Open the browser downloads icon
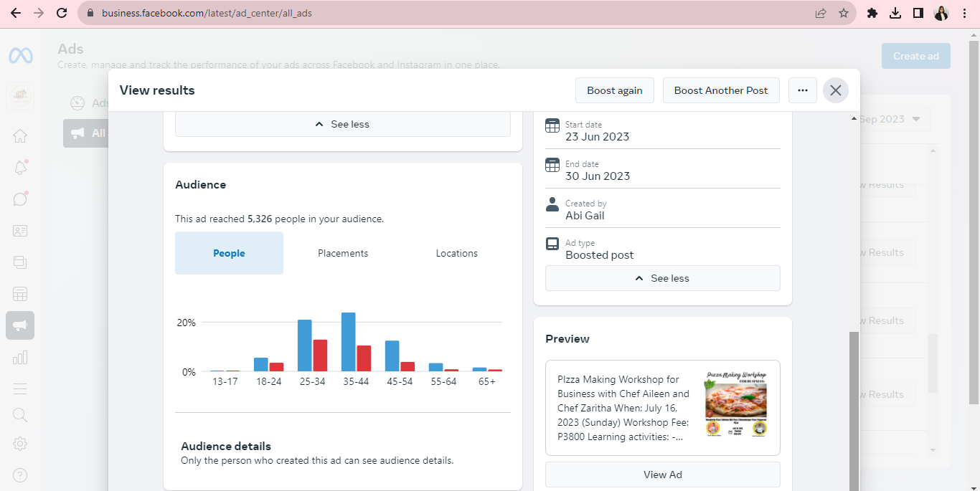Screen dimensions: 980x491 [895, 13]
